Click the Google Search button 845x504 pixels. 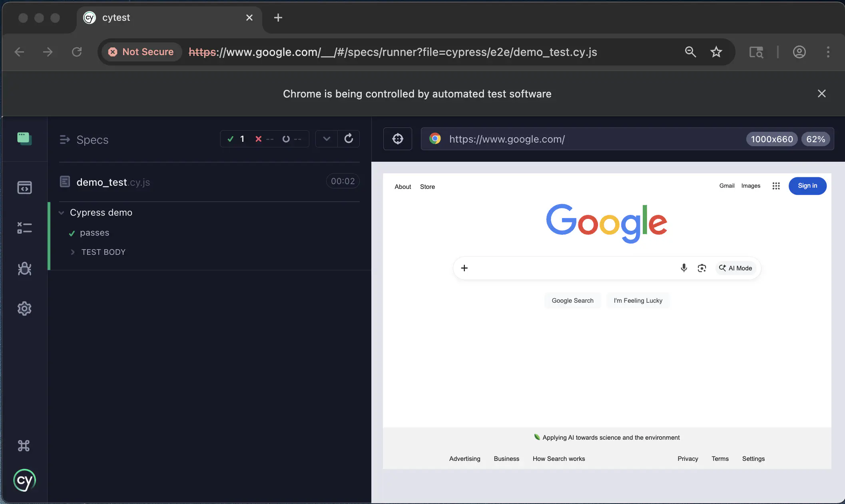[572, 301]
